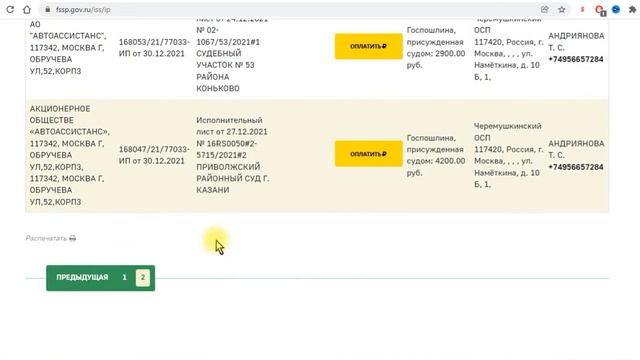Open the share page icon in address bar
Image resolution: width=640 pixels, height=360 pixels.
pyautogui.click(x=544, y=9)
